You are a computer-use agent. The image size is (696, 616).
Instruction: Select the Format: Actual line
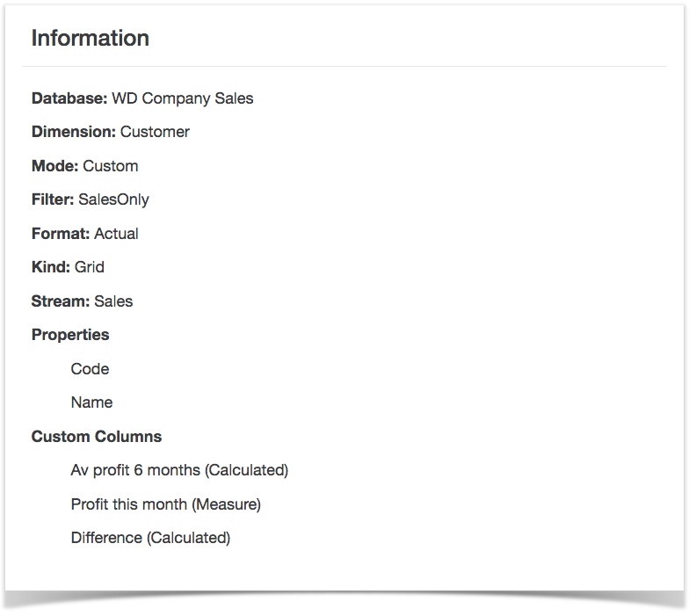84,234
